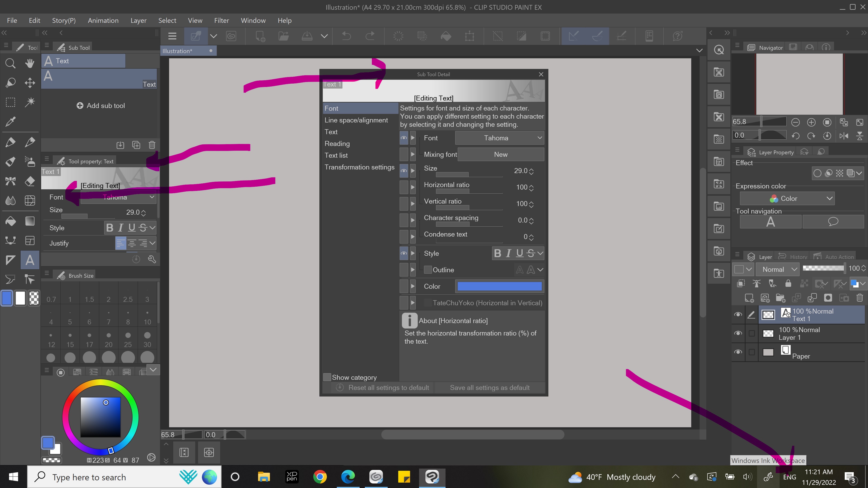Select the Fill bucket tool

point(10,221)
